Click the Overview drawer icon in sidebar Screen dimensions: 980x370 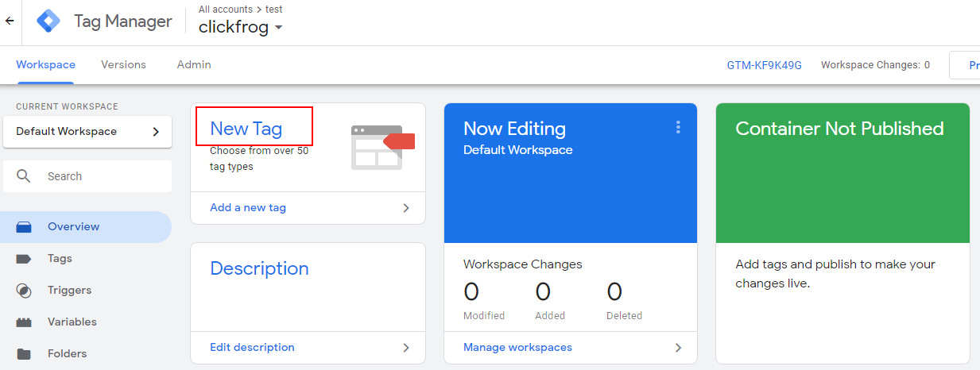[24, 227]
